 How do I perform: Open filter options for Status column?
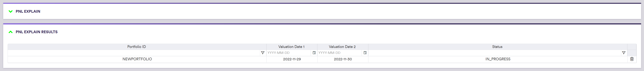click(623, 53)
